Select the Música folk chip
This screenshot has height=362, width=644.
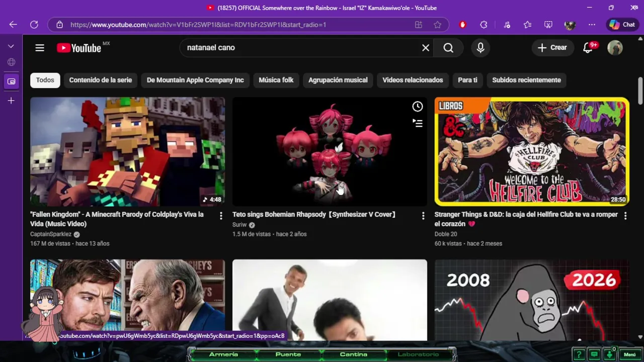276,80
